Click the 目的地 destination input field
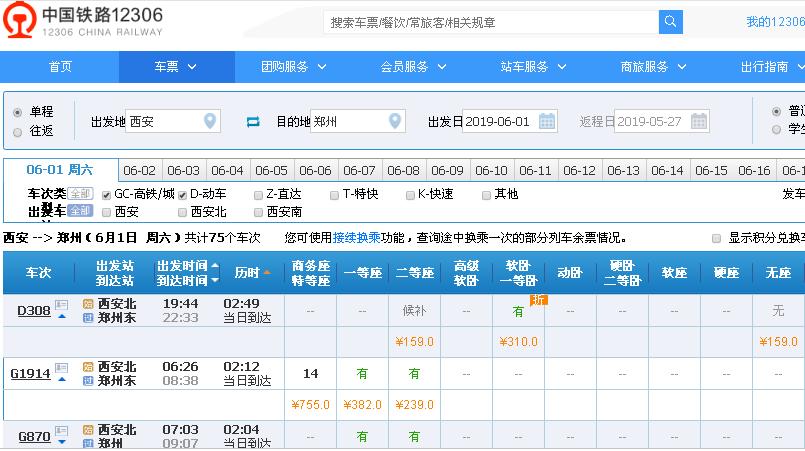805x451 pixels. point(358,122)
